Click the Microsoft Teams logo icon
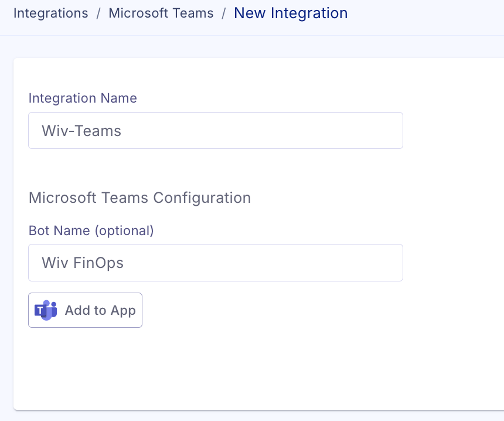 tap(46, 310)
